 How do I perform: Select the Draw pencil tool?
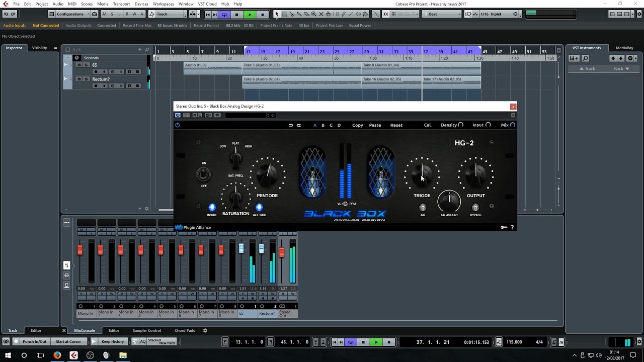click(x=343, y=14)
